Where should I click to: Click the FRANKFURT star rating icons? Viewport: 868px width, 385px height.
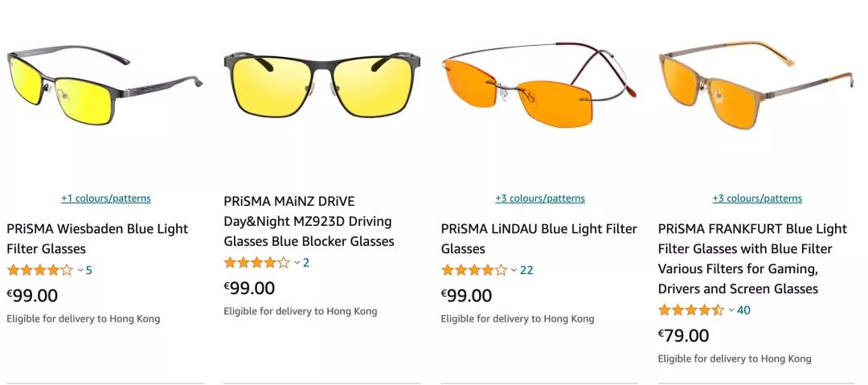pos(690,310)
